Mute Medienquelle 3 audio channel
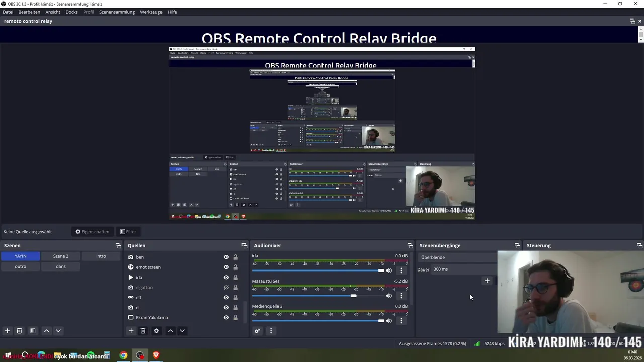The width and height of the screenshot is (644, 362). (x=389, y=321)
